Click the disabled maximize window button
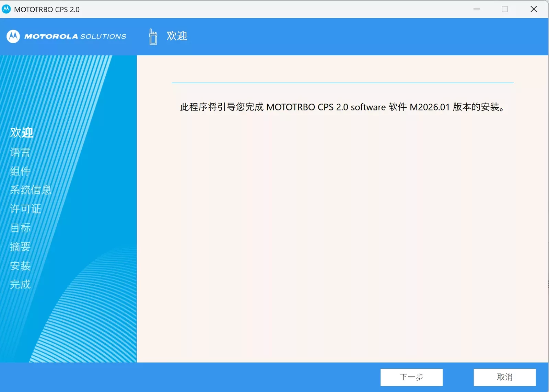Viewport: 549px width, 392px height. pos(505,9)
